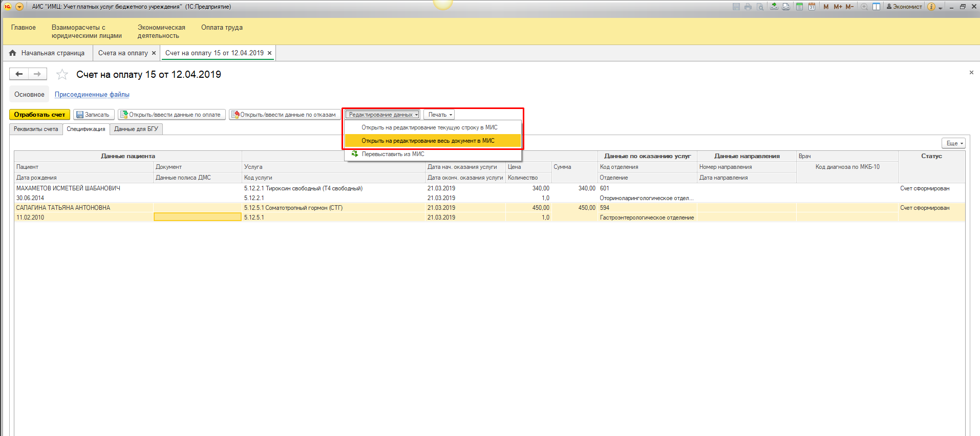Open the calendar icon in title bar
980x436 pixels.
[x=812, y=7]
